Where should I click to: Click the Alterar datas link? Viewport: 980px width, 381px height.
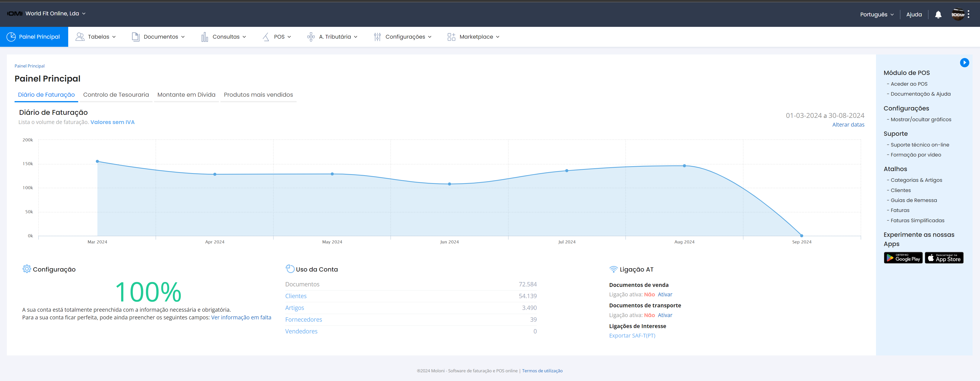(x=848, y=125)
